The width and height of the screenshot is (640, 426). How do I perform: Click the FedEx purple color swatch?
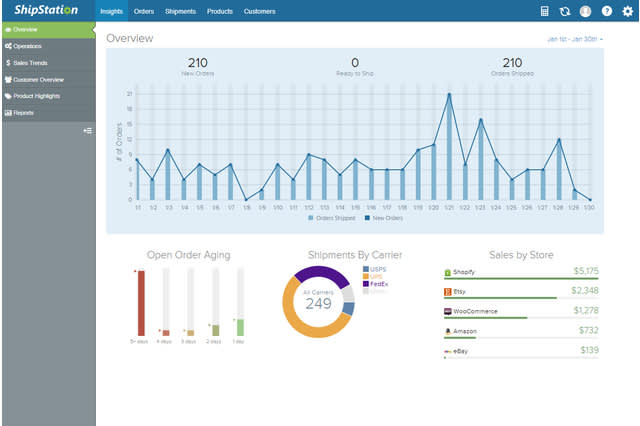(x=365, y=284)
